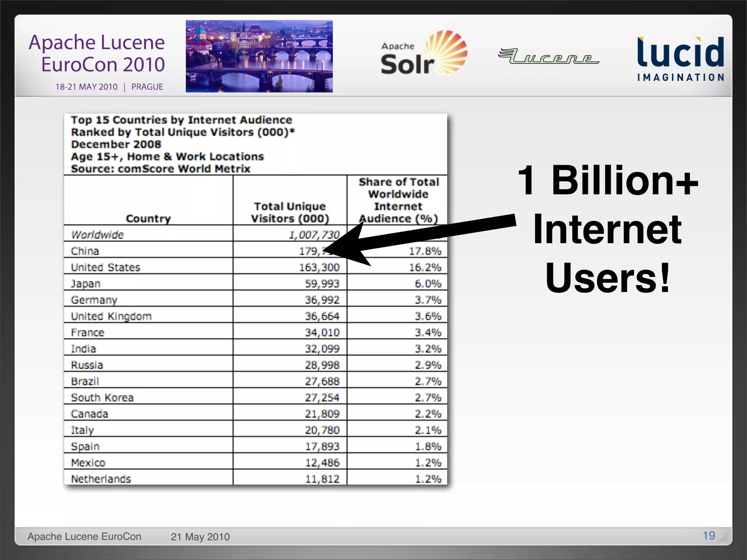Click the 12,486 visitors value
Viewport: 747px width, 560px height.
pyautogui.click(x=322, y=463)
